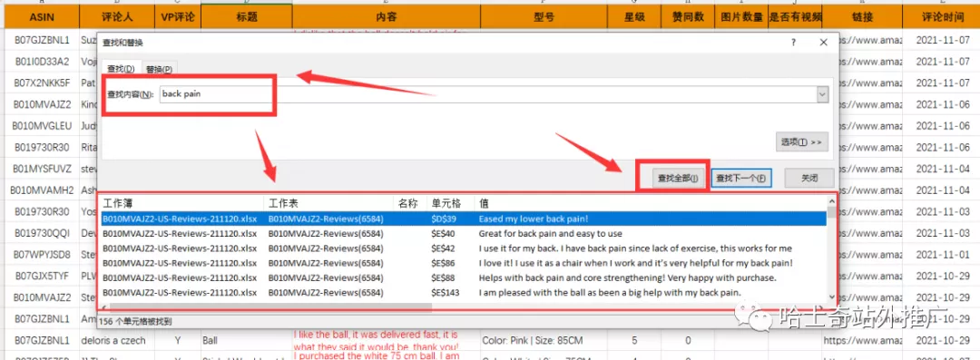Viewport: 980px width, 360px height.
Task: Select the result "Great for back pain and easy to use"
Action: pos(550,234)
